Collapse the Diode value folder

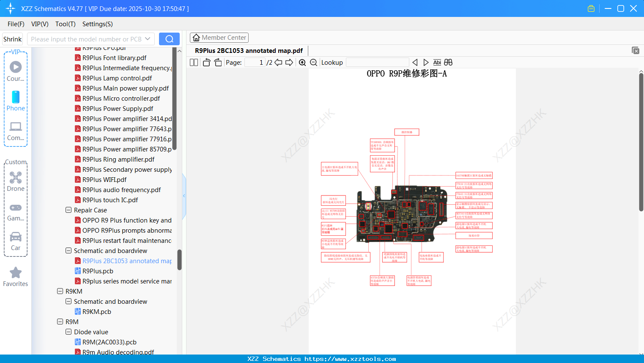click(x=69, y=332)
